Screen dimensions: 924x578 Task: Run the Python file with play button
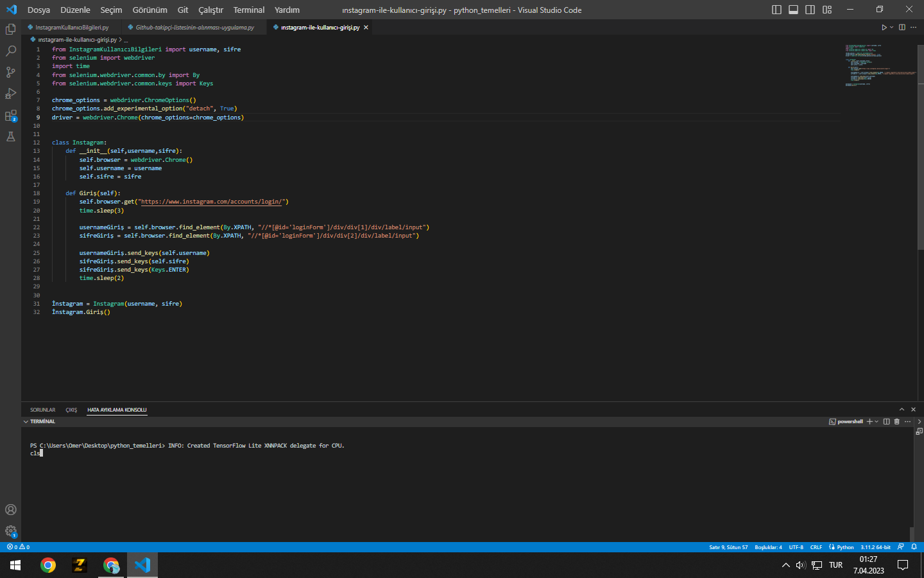(884, 28)
